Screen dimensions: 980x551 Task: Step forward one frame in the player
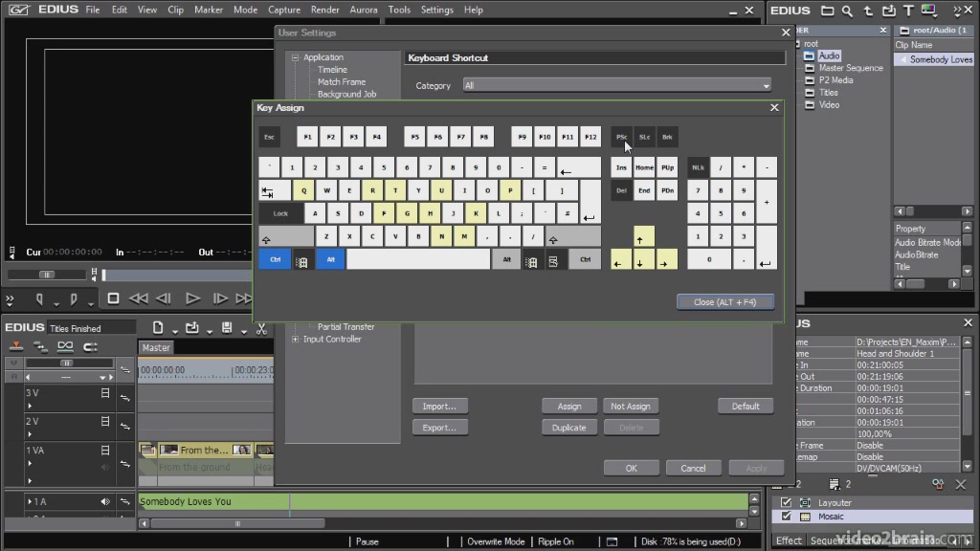(x=220, y=298)
